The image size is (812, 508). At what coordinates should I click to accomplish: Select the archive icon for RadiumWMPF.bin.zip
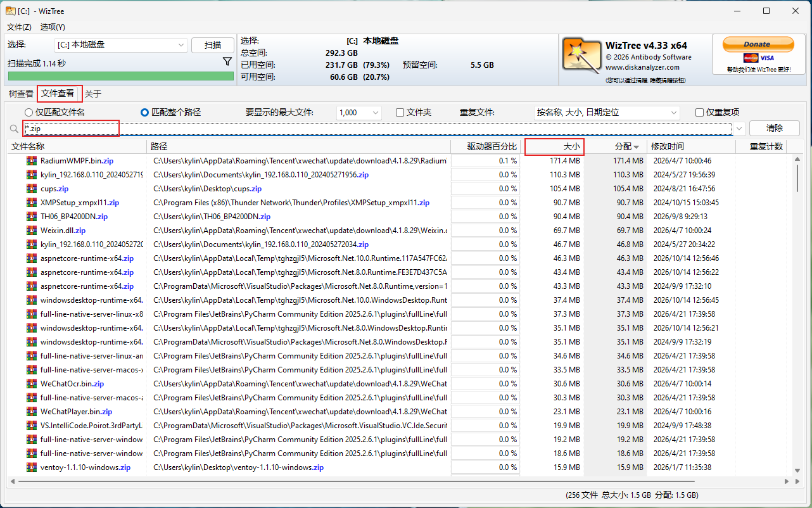32,161
